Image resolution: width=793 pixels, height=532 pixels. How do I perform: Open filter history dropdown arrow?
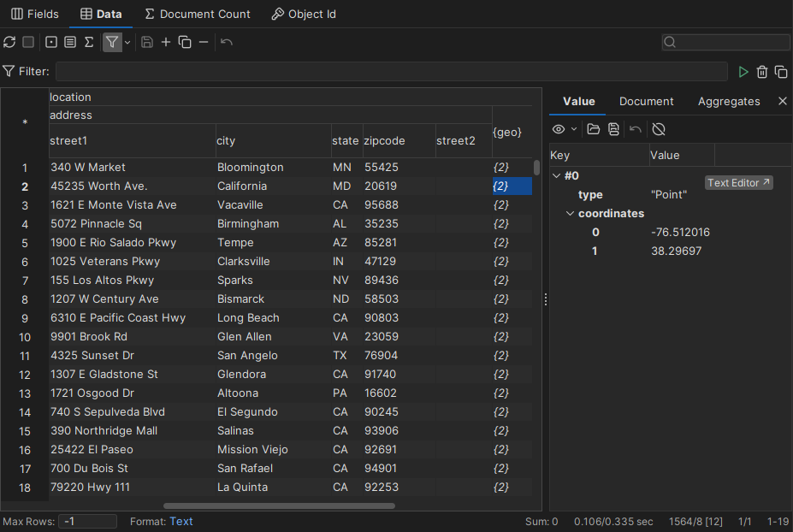(126, 42)
